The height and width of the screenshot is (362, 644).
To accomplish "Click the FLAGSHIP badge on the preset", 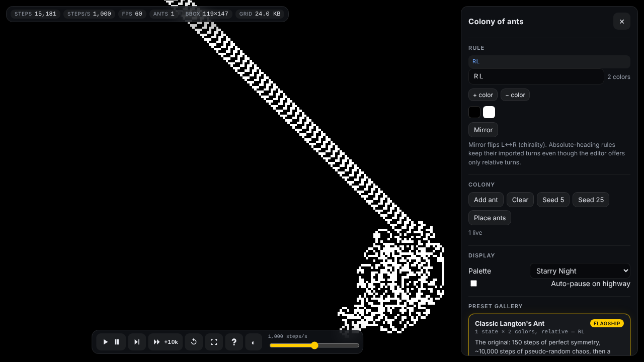I will pos(607,323).
